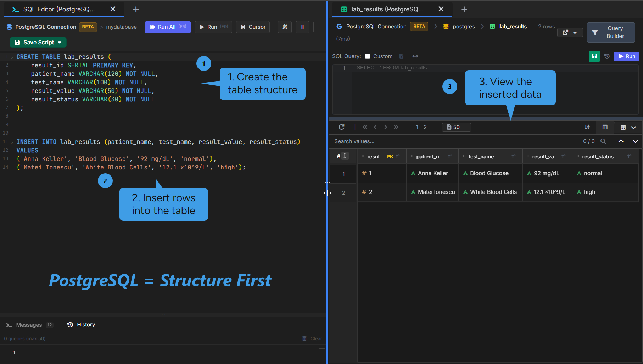Go to the next results page
This screenshot has width=643, height=364.
tap(386, 127)
